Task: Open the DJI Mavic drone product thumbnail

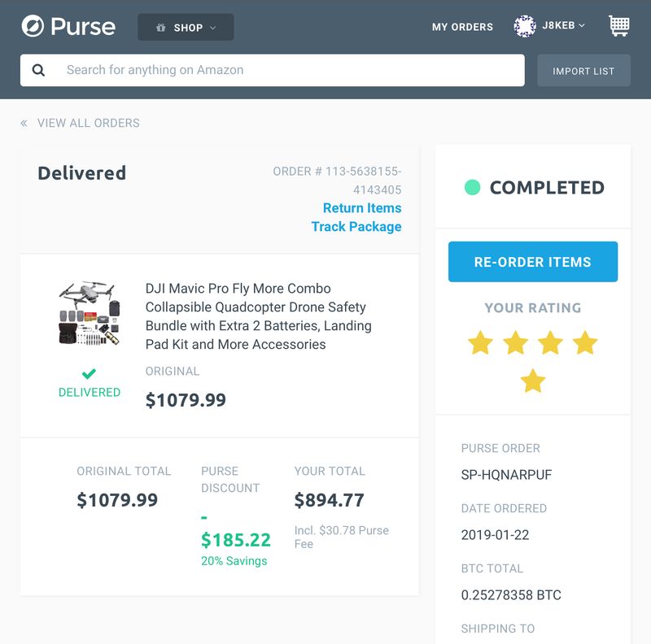Action: (90, 313)
